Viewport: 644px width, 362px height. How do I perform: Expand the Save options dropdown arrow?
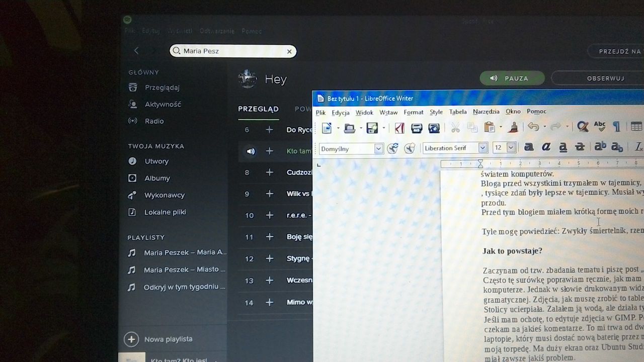tap(383, 128)
